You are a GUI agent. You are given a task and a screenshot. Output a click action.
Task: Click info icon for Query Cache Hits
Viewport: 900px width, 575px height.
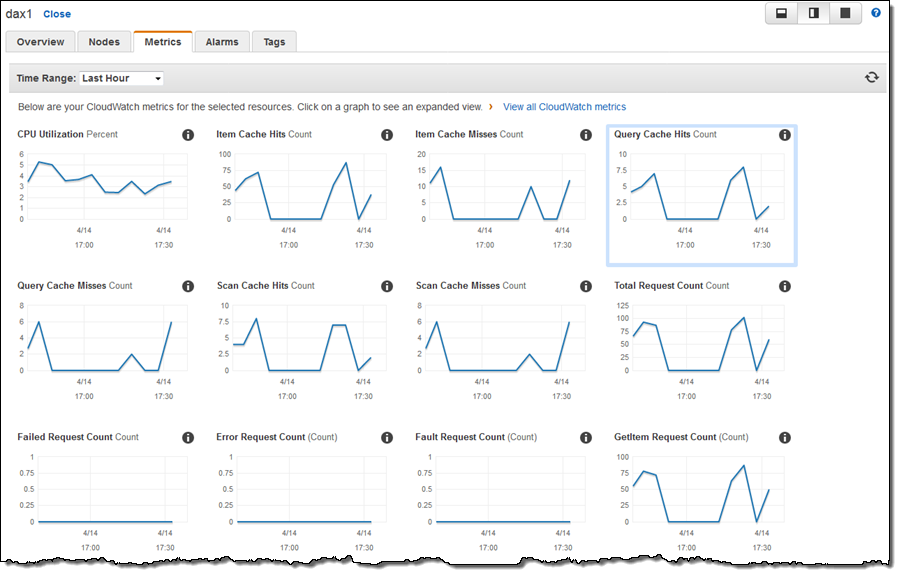pos(784,135)
